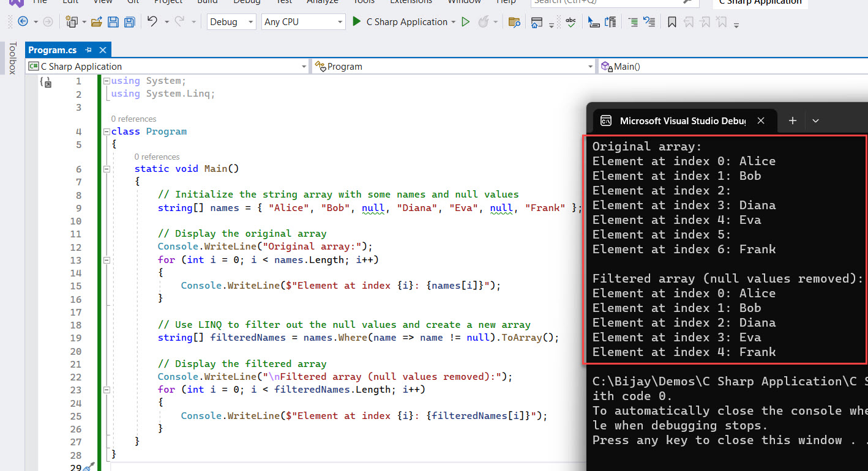
Task: Open a new terminal with the plus button
Action: click(792, 121)
